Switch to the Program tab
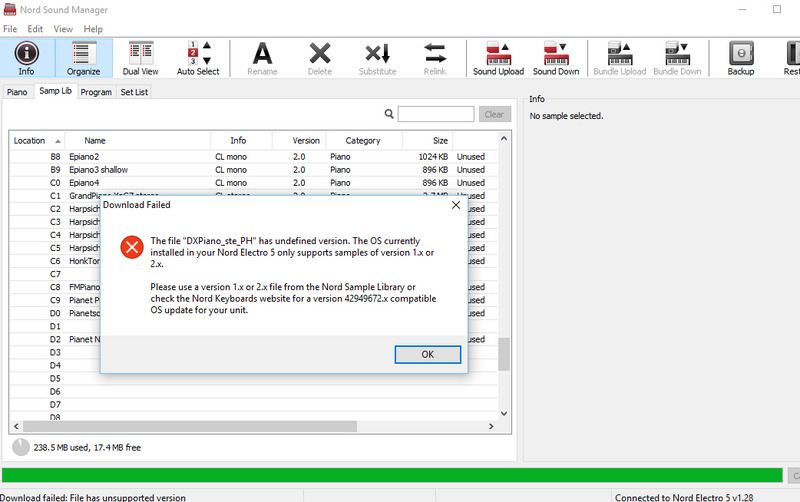This screenshot has height=502, width=800. [96, 92]
